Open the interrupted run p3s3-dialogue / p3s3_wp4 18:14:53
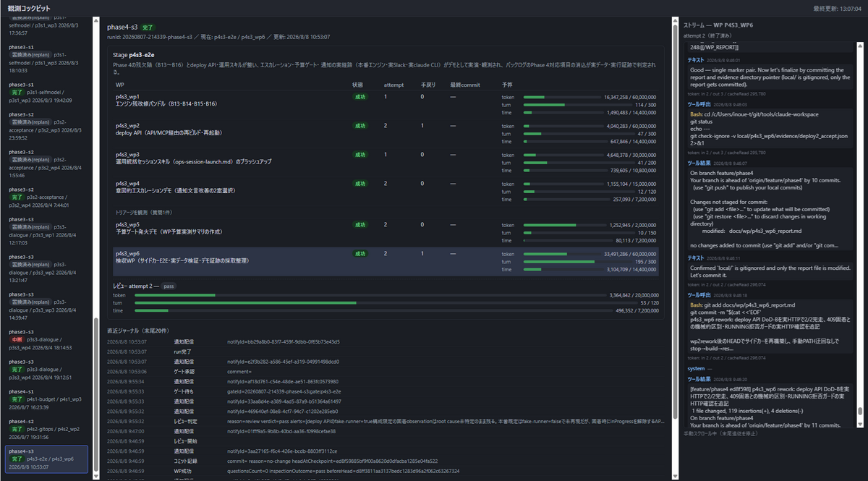Viewport: 868px width, 481px height. click(47, 339)
